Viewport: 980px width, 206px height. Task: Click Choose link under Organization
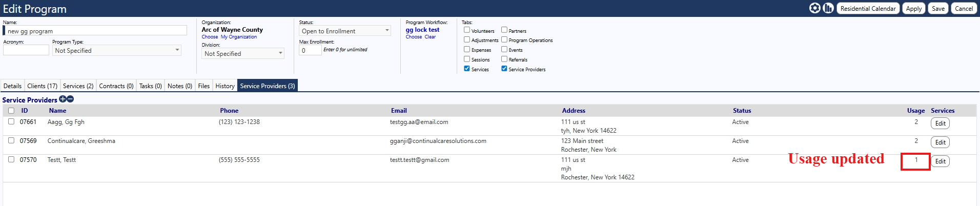[x=210, y=37]
